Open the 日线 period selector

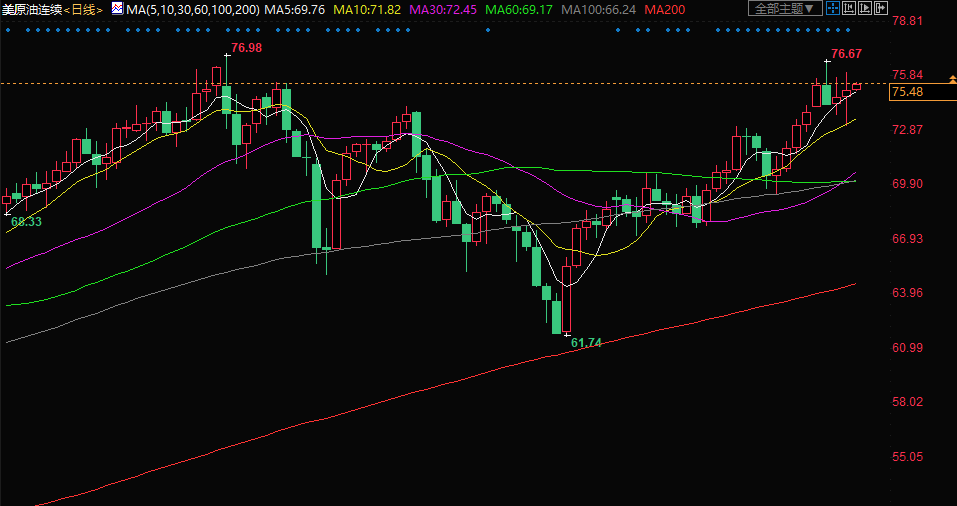pos(83,9)
